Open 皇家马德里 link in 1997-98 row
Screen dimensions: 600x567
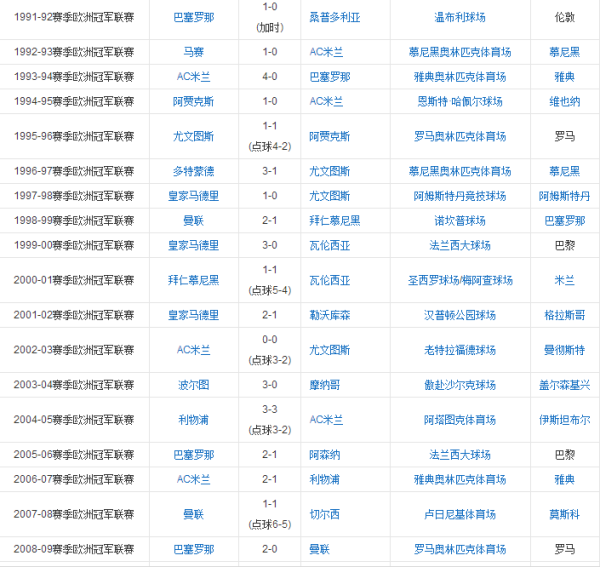[x=194, y=196]
